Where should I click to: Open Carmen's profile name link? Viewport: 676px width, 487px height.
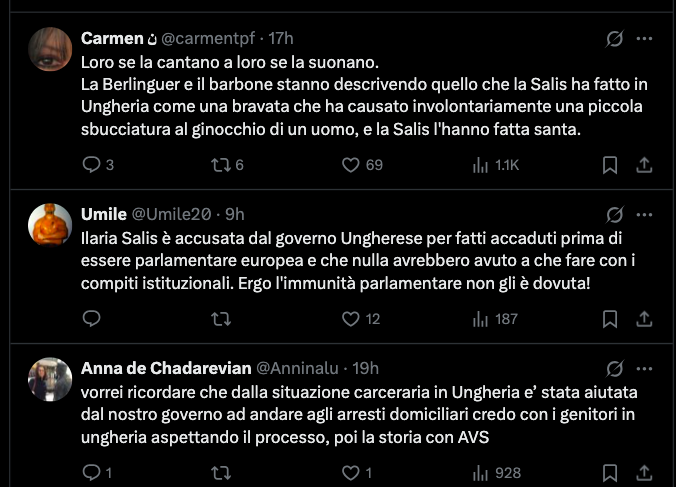(112, 39)
